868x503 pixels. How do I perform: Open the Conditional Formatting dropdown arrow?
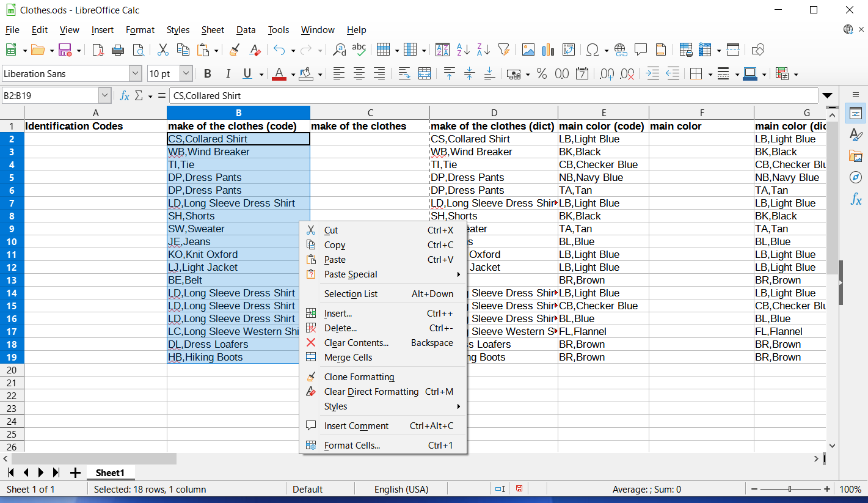tap(795, 74)
